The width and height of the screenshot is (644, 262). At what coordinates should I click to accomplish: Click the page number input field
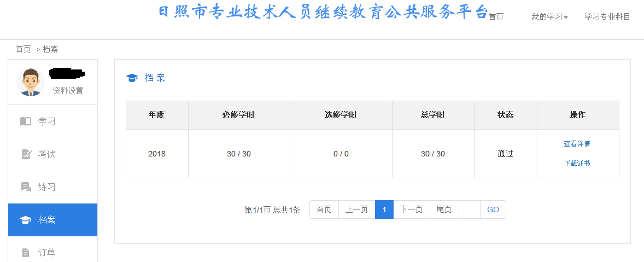click(x=470, y=209)
